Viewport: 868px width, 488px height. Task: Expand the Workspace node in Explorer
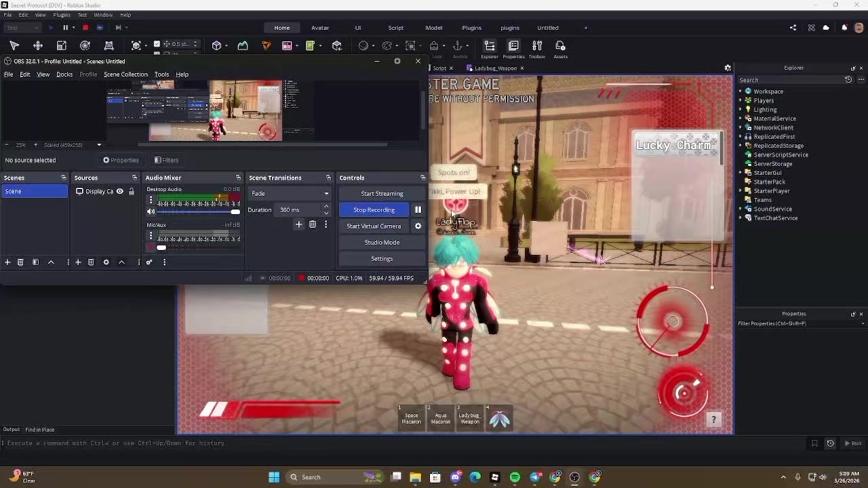[x=741, y=91]
